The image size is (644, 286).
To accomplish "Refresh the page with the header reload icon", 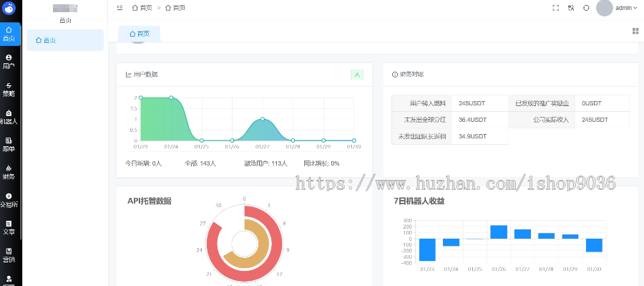I will coord(586,8).
